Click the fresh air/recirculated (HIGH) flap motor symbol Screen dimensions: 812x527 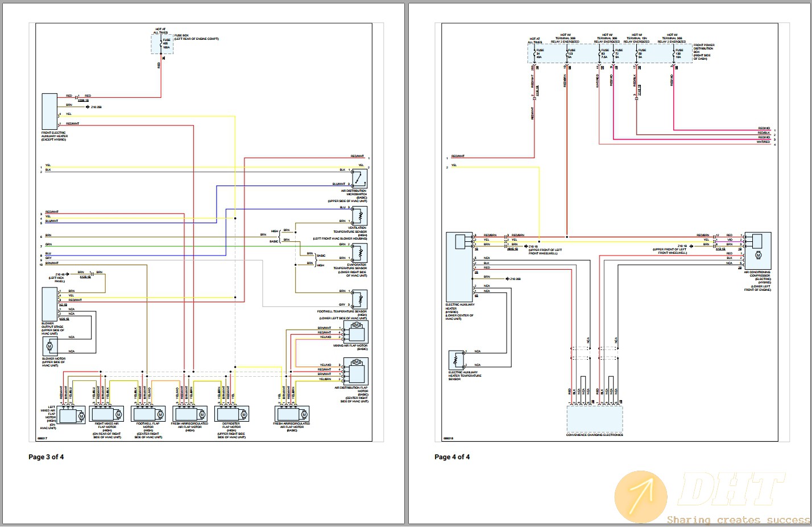pos(190,414)
